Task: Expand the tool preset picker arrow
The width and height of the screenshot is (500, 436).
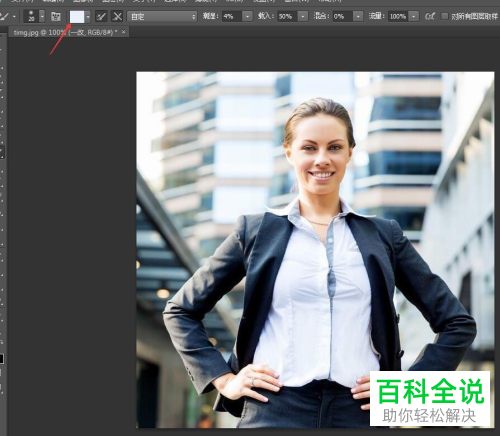Action: 14,16
